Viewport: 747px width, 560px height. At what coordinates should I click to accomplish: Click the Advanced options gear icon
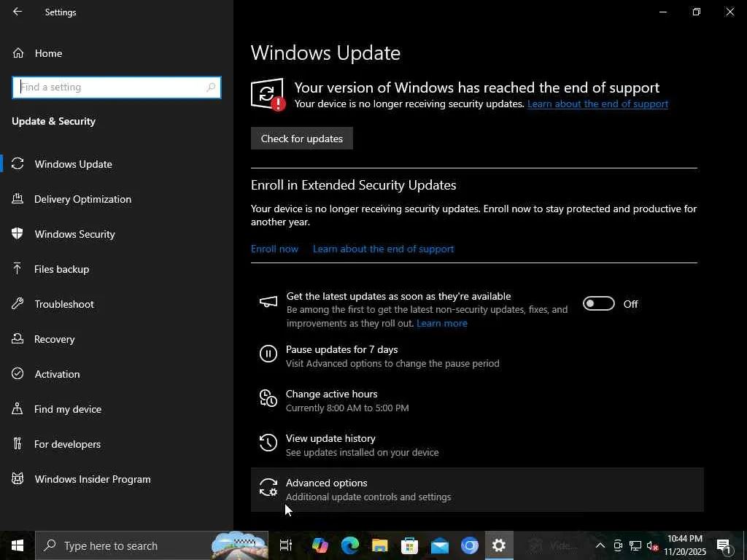click(268, 488)
